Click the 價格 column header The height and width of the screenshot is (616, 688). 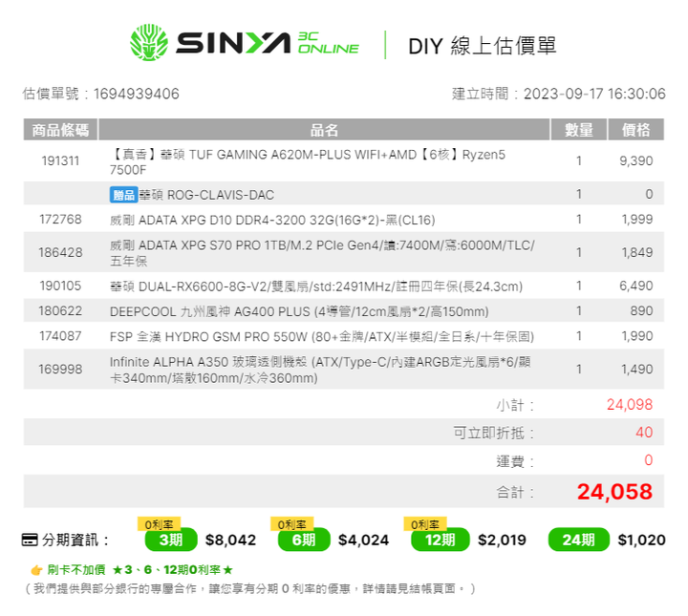point(635,130)
